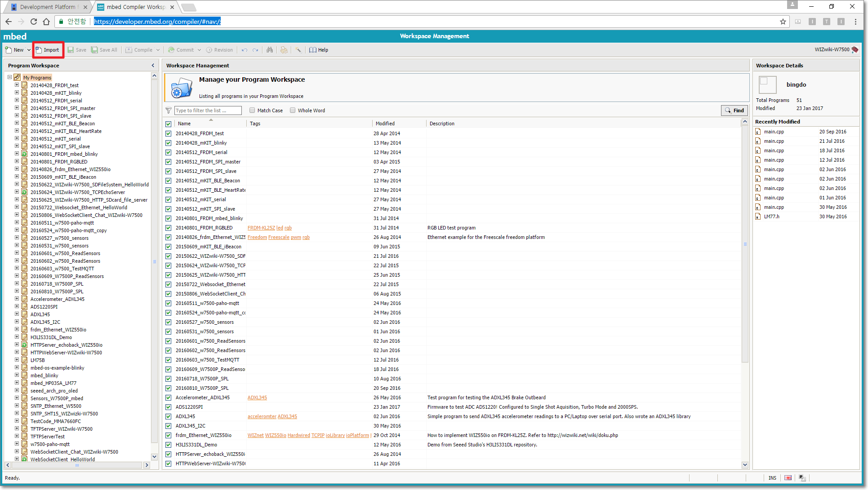Click the Help toolbar icon
The width and height of the screenshot is (868, 490).
pos(319,49)
